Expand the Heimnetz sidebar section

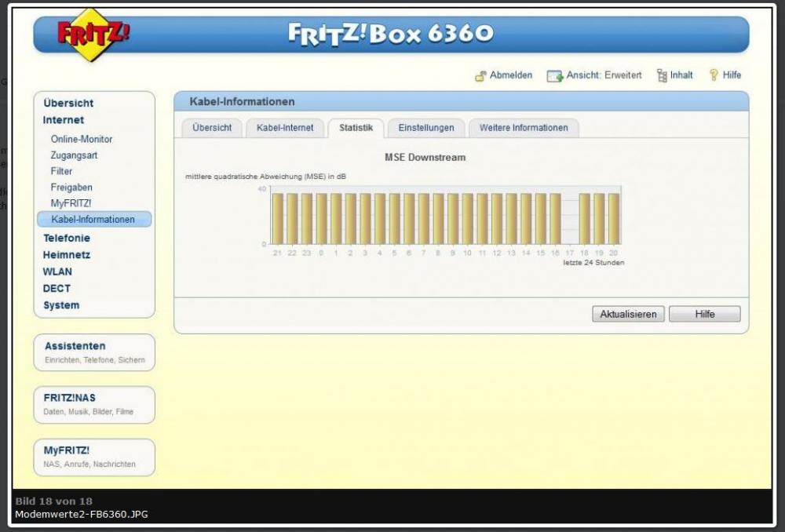(66, 255)
